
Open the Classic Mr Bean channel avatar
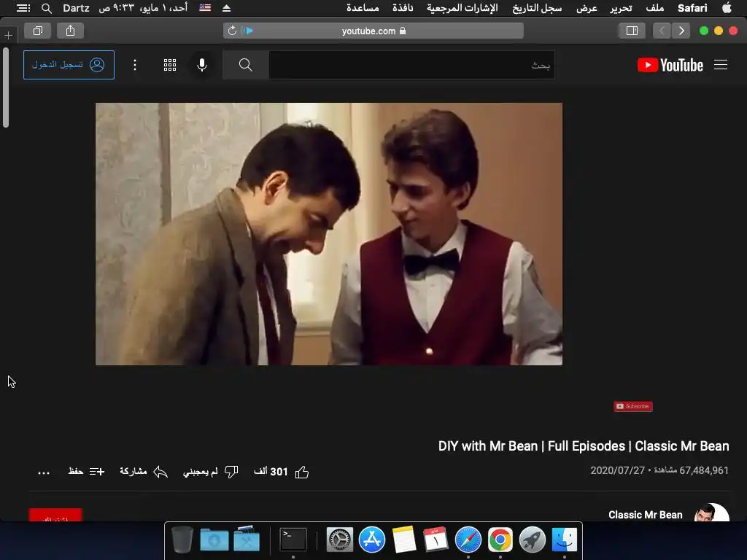[x=712, y=513]
